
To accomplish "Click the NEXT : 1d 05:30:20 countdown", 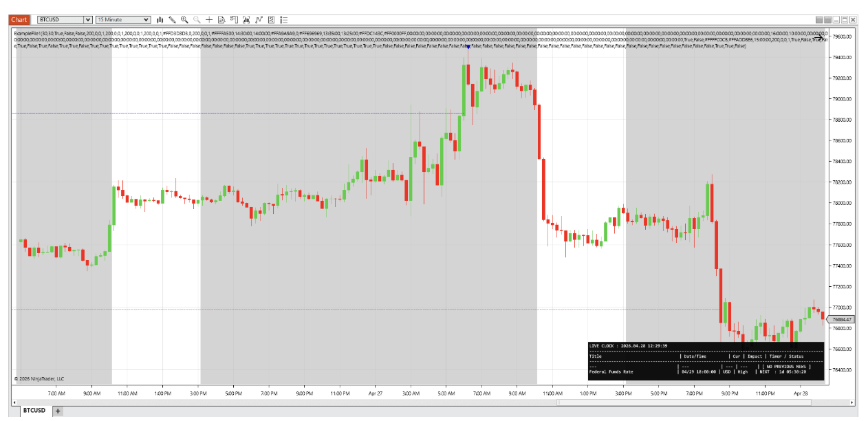I will 783,371.
